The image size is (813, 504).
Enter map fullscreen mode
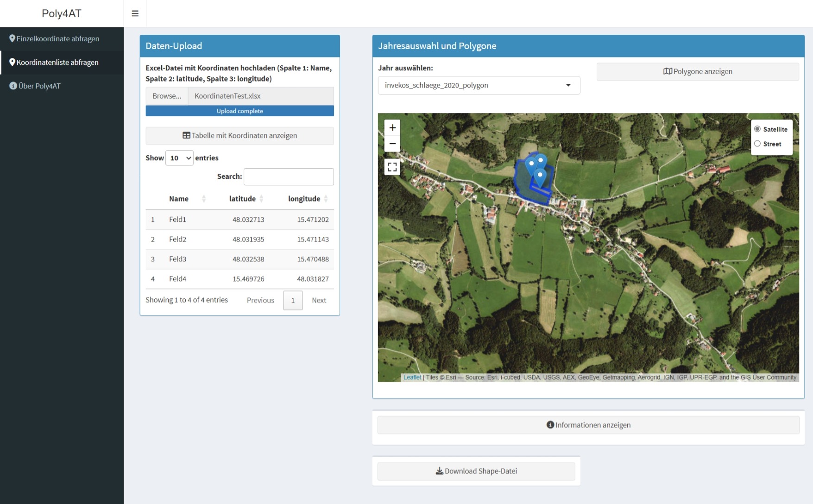coord(392,167)
